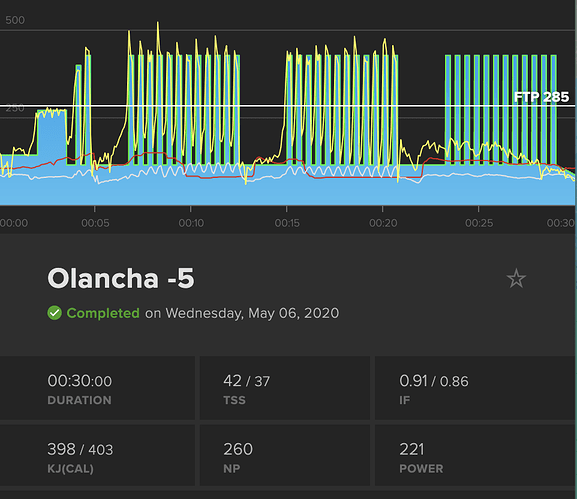The image size is (577, 499).
Task: Click the 00:05 timeline marker
Action: pos(95,223)
